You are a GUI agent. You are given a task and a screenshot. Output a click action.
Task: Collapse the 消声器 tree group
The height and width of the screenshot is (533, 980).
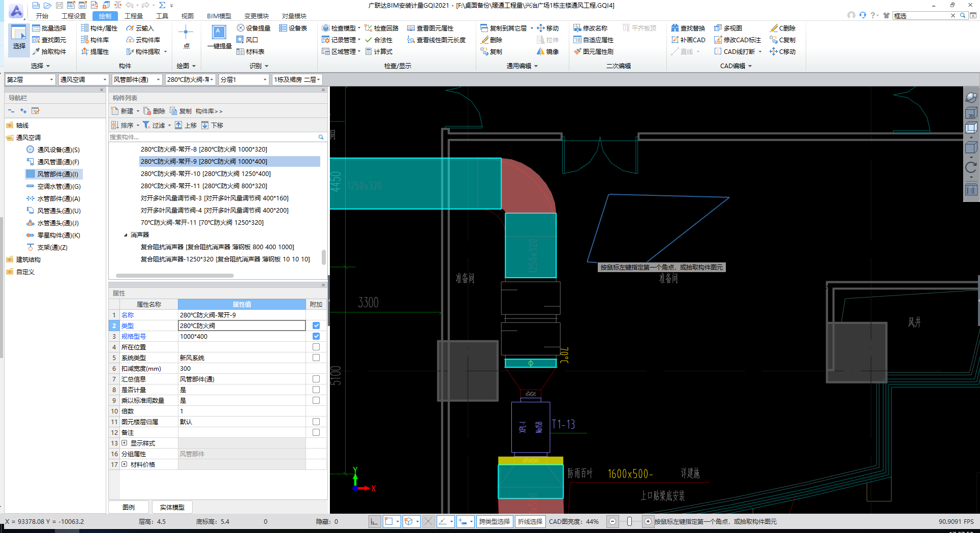tap(126, 235)
